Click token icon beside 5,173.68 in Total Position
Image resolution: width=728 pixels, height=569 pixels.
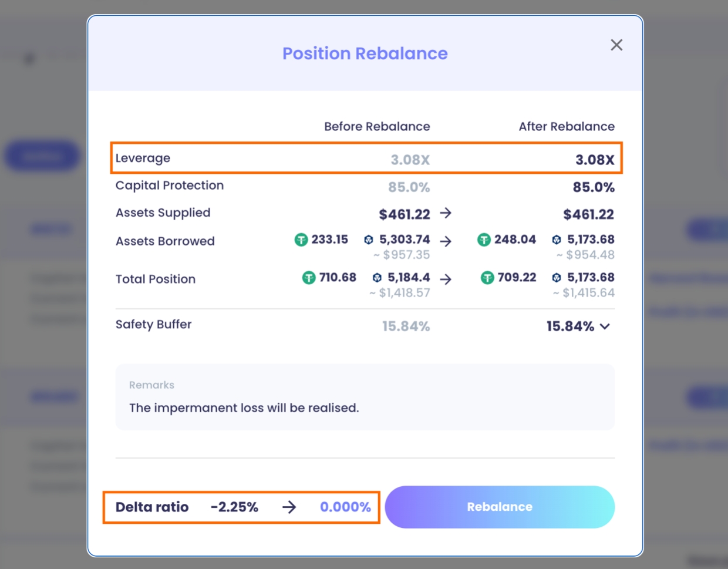click(x=557, y=278)
